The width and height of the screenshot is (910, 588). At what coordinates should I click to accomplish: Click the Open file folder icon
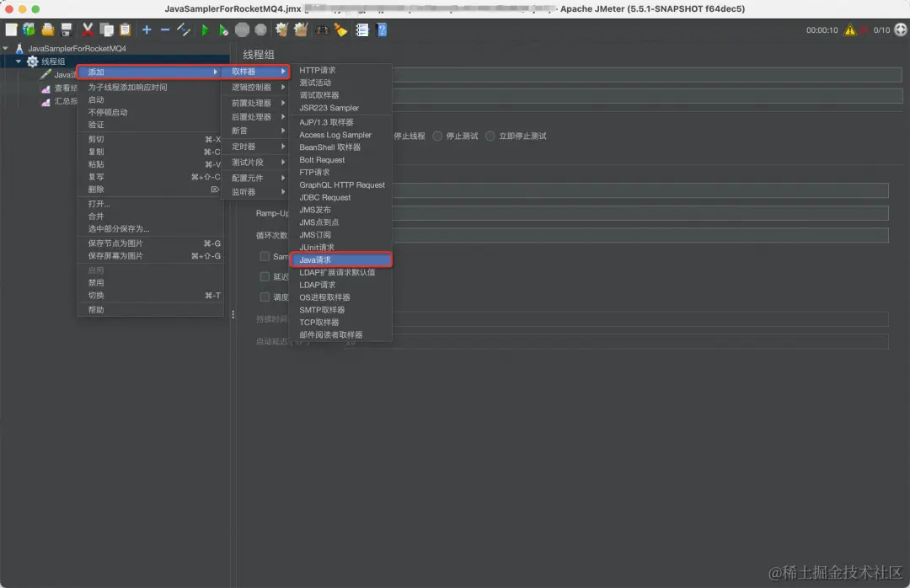(x=47, y=29)
